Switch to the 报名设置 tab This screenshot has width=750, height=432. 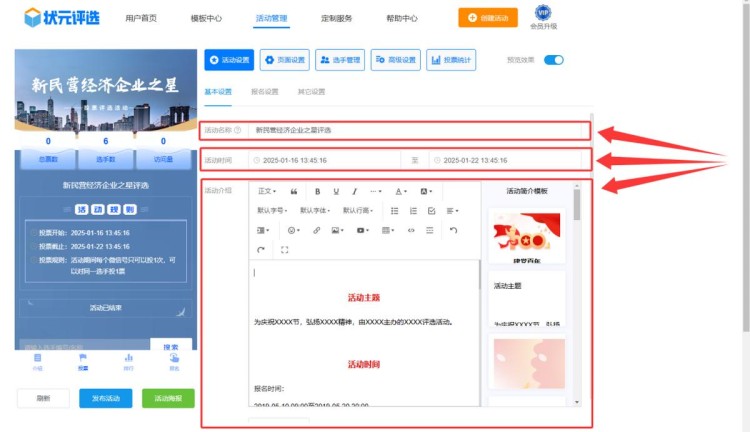pos(265,92)
